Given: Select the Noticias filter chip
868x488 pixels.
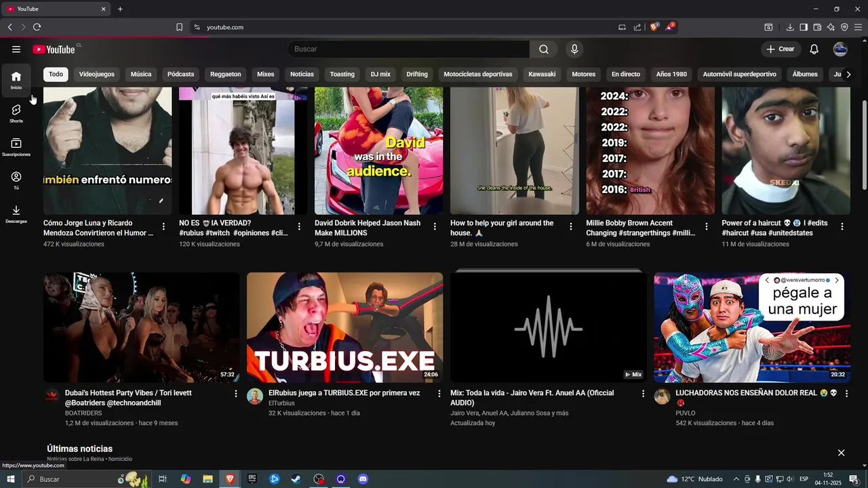Looking at the screenshot, I should click(302, 75).
